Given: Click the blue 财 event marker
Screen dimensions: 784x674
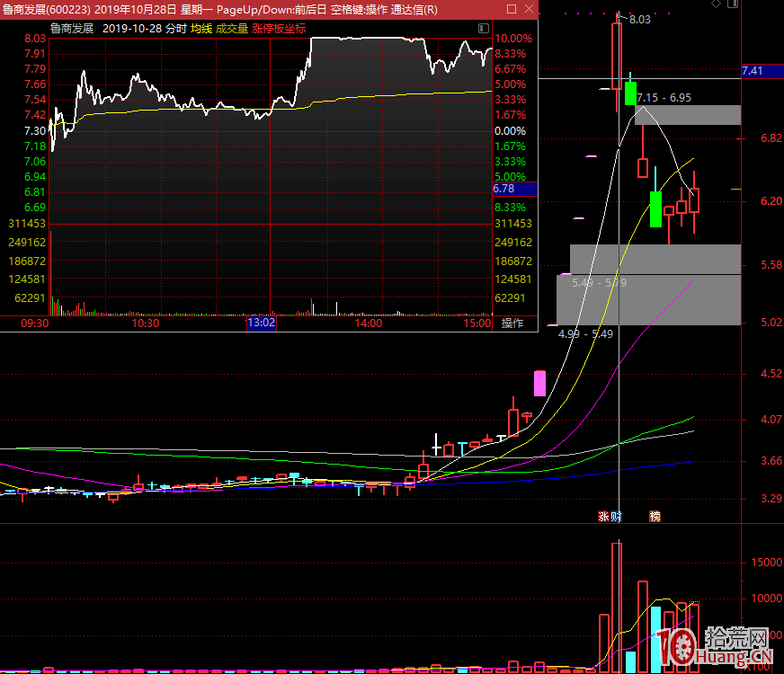Looking at the screenshot, I should pos(616,516).
